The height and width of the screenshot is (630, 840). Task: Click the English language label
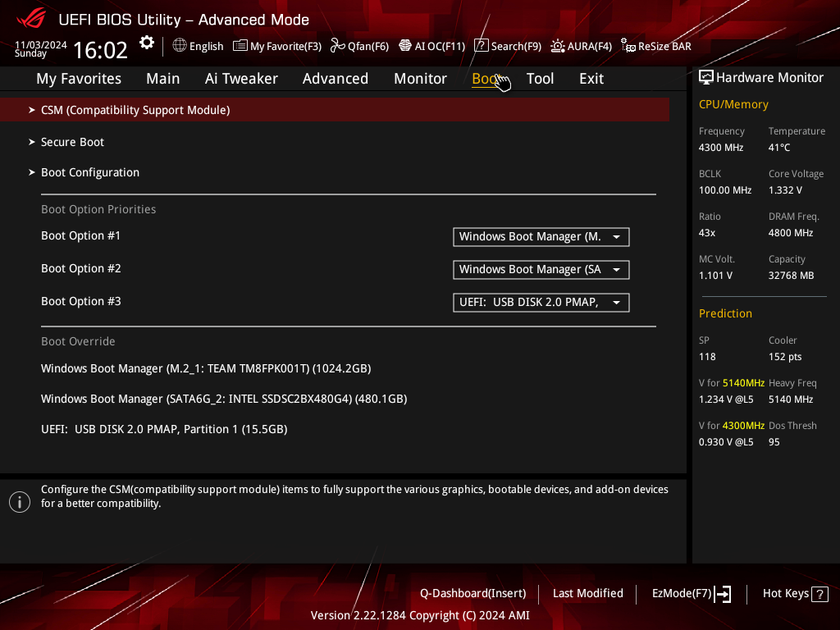(206, 46)
